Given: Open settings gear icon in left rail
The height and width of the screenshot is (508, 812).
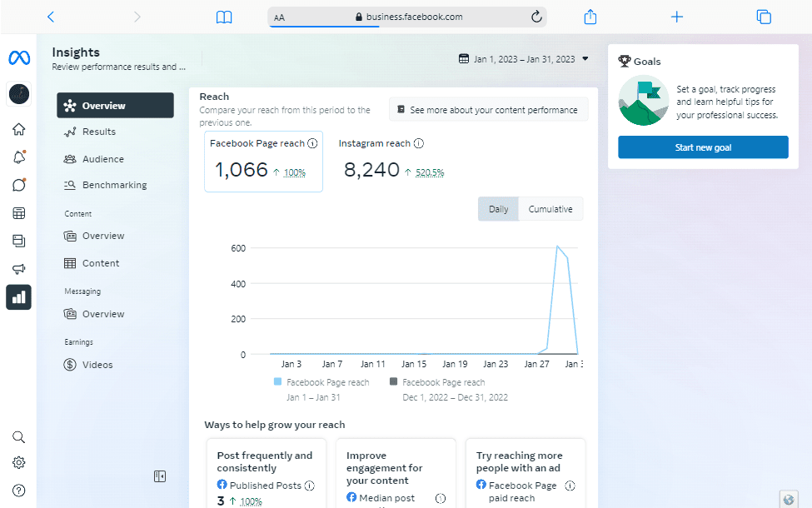Looking at the screenshot, I should point(18,462).
